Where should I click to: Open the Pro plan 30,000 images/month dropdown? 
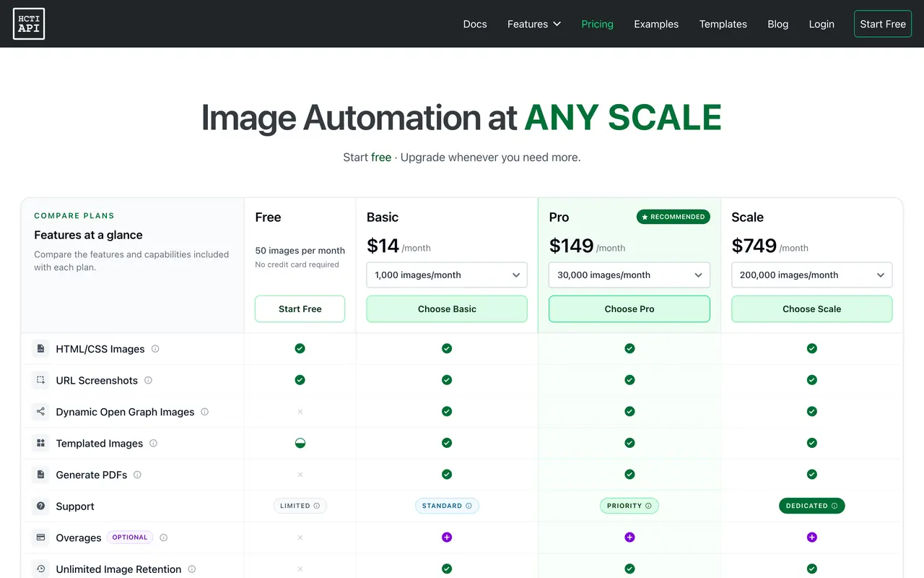point(629,275)
